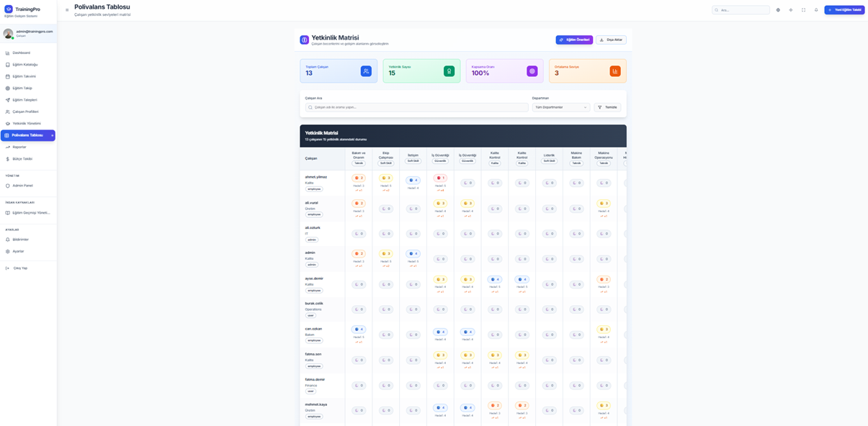This screenshot has width=868, height=426.
Task: Click the fullscreen icon in top bar
Action: point(803,10)
